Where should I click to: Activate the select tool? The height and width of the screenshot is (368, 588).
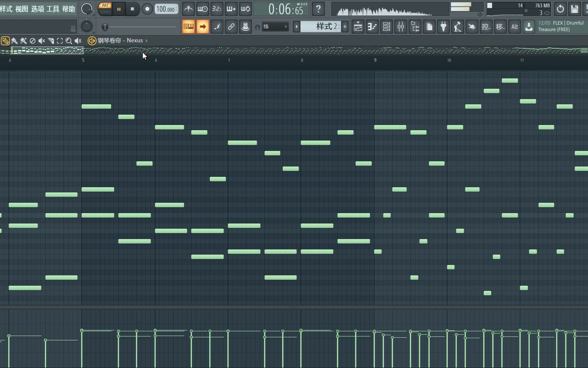(x=60, y=41)
